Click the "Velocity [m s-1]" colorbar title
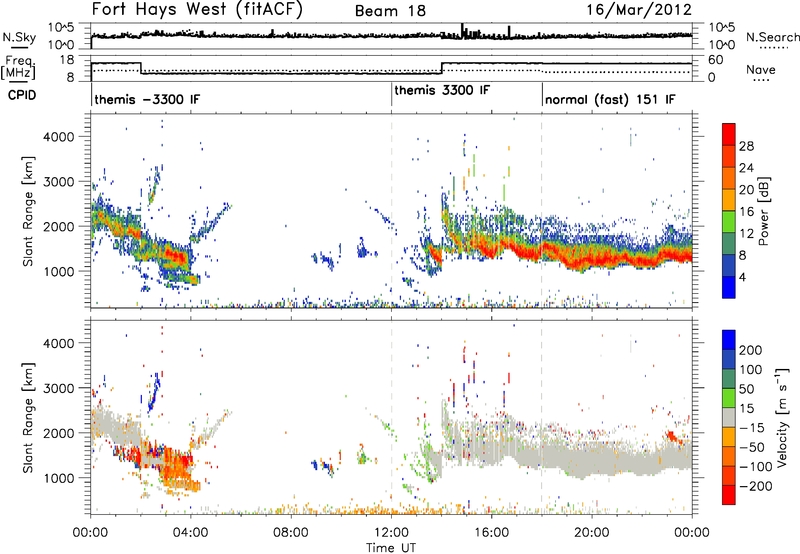Image resolution: width=800 pixels, height=554 pixels. click(782, 417)
